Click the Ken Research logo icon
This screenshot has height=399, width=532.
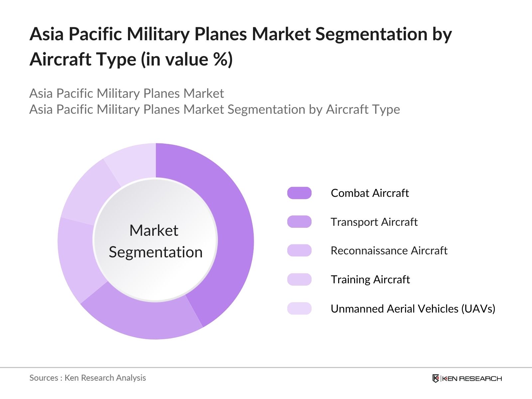pos(436,378)
